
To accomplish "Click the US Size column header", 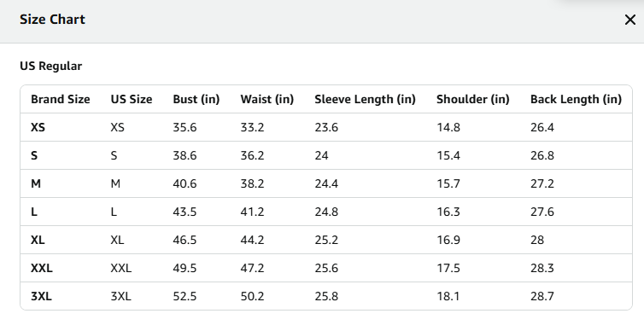I will tap(132, 99).
